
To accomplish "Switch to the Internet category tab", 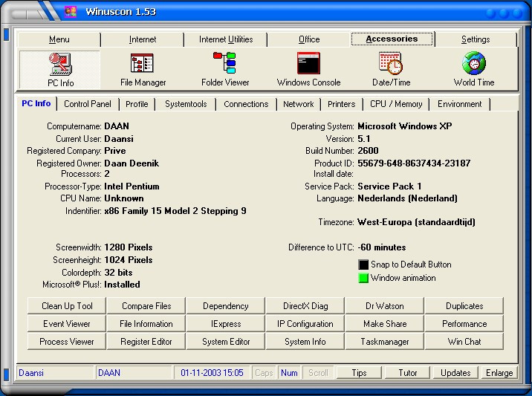I will coord(143,39).
